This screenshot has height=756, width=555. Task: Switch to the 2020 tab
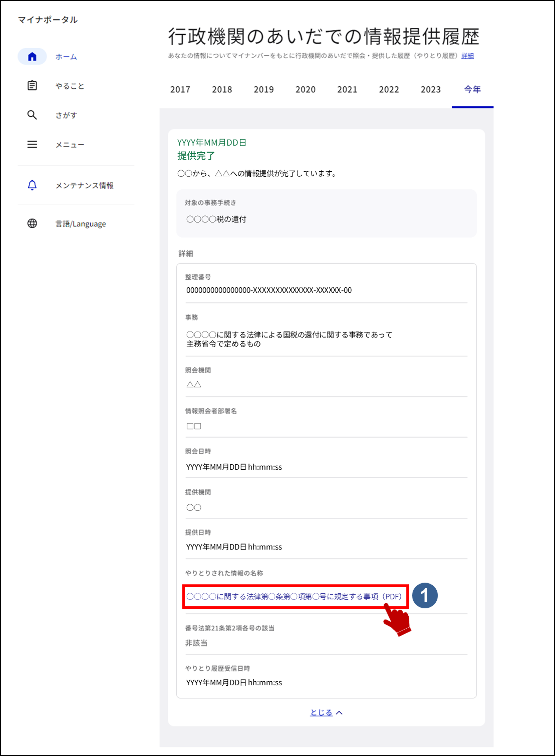(x=305, y=89)
